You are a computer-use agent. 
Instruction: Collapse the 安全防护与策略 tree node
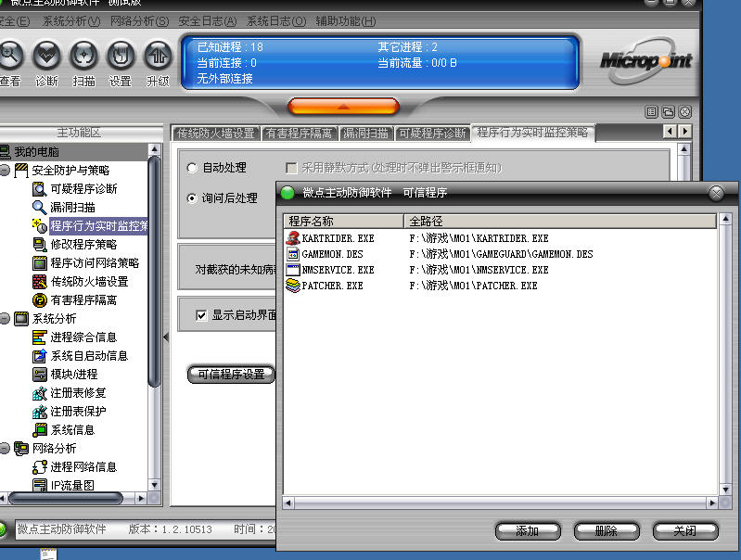tap(5, 170)
